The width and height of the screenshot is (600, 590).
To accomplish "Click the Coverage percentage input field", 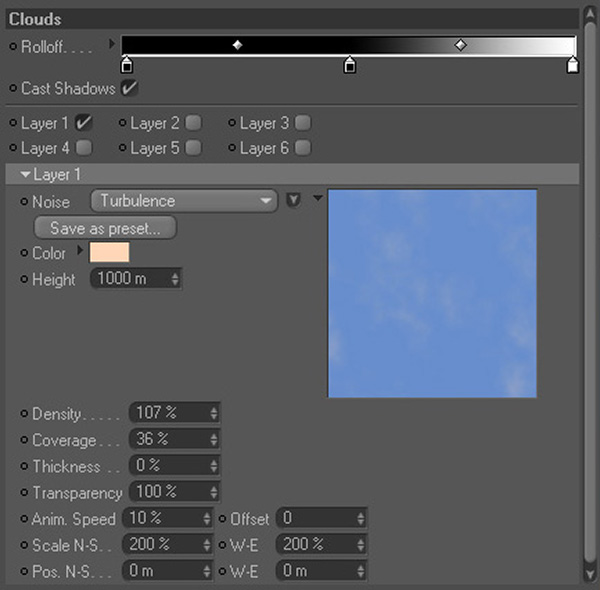I will (164, 440).
